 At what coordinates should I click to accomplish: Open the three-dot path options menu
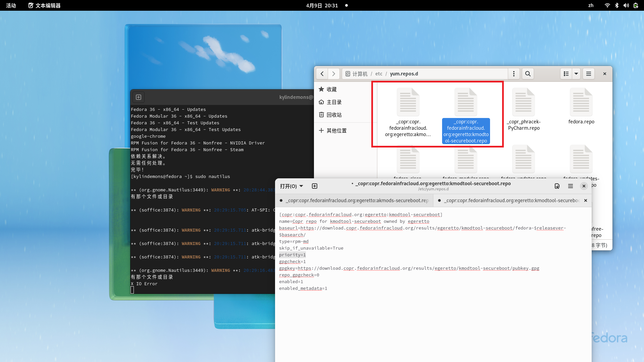(x=514, y=74)
